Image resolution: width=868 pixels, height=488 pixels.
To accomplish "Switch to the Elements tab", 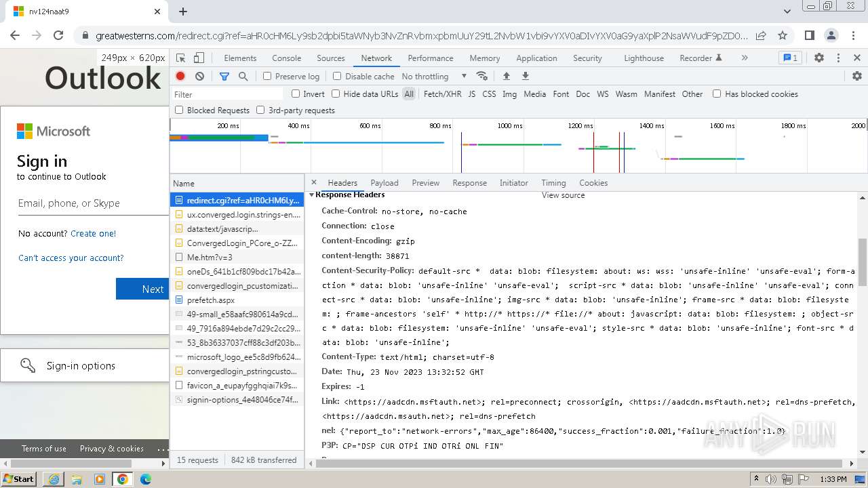I will (240, 58).
